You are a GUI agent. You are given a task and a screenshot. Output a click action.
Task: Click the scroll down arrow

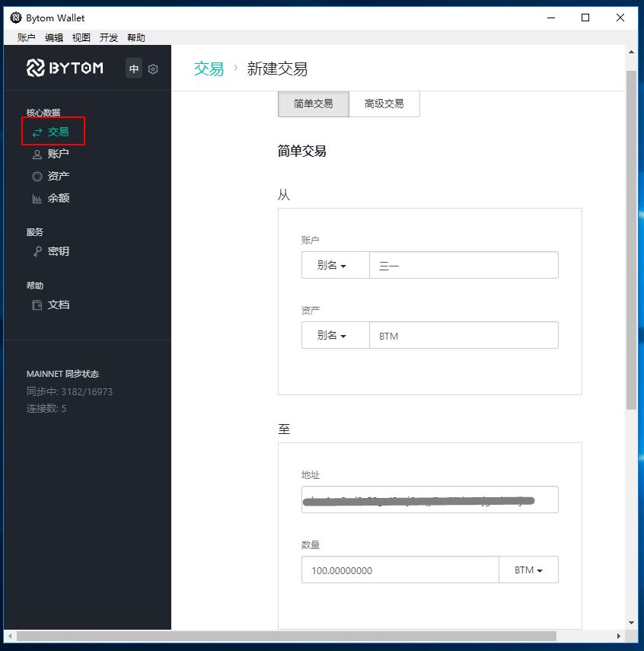point(631,623)
